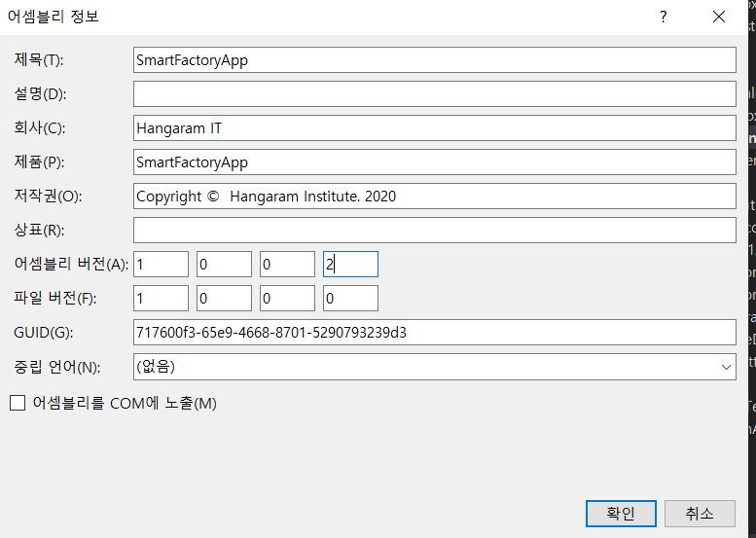The width and height of the screenshot is (756, 538).
Task: Click the GUID field
Action: (434, 332)
